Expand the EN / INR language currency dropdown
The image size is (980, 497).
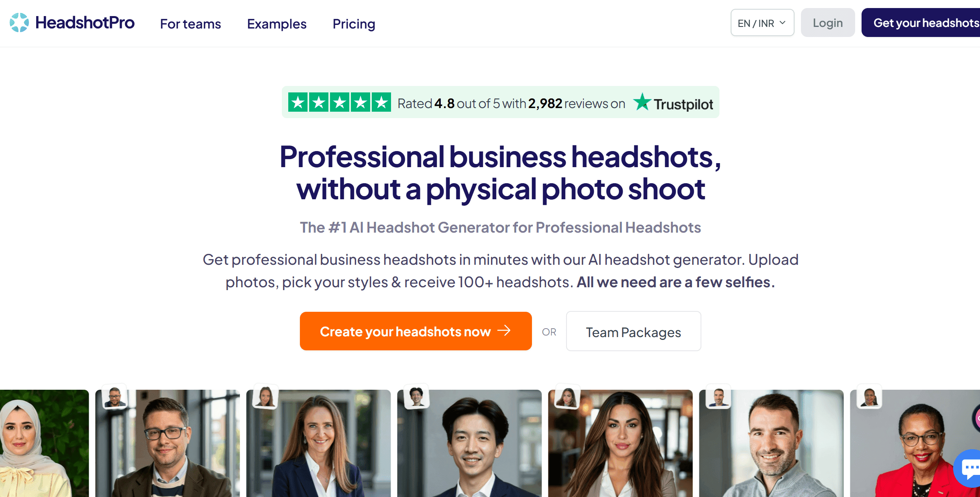click(762, 23)
